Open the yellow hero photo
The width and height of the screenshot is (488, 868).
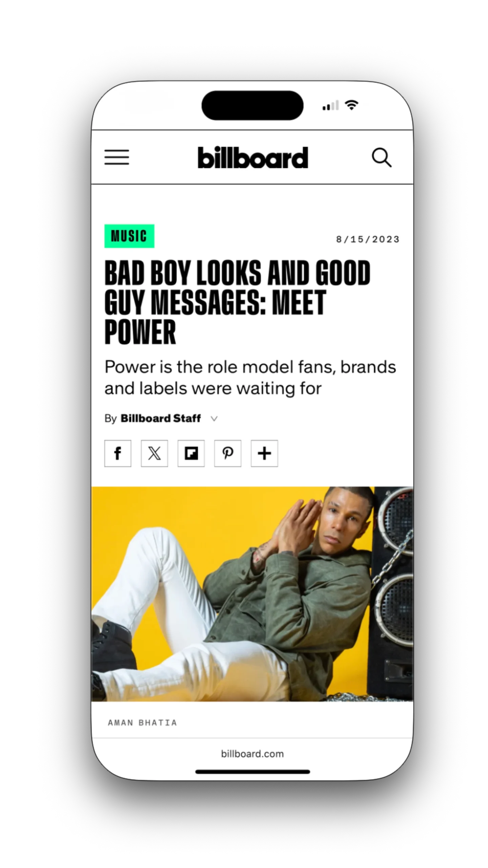coord(252,594)
